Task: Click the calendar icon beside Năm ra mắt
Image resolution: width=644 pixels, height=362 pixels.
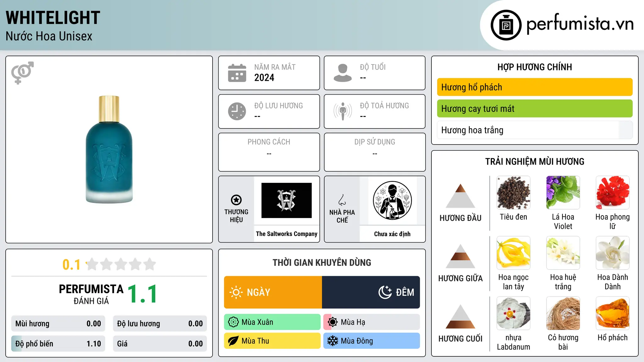Action: tap(237, 73)
